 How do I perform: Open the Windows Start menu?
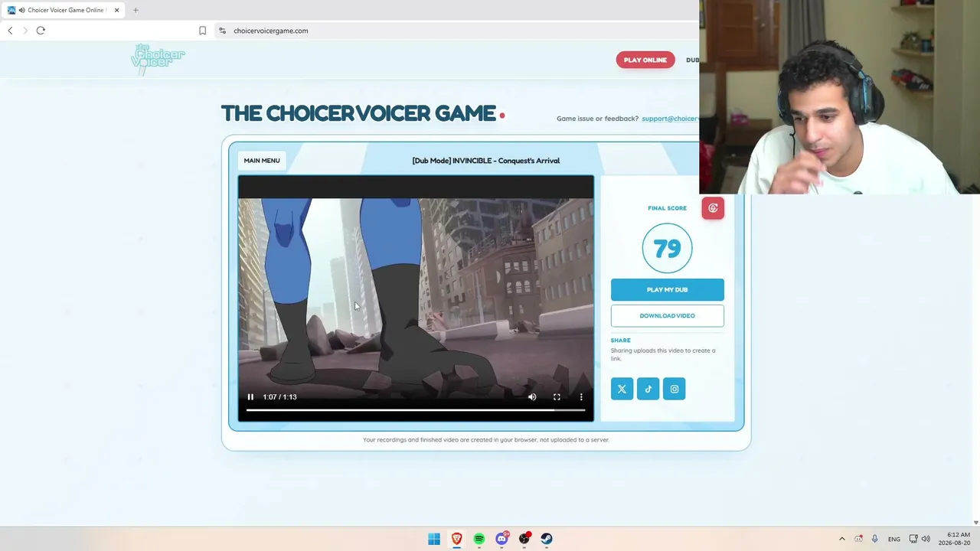coord(434,539)
